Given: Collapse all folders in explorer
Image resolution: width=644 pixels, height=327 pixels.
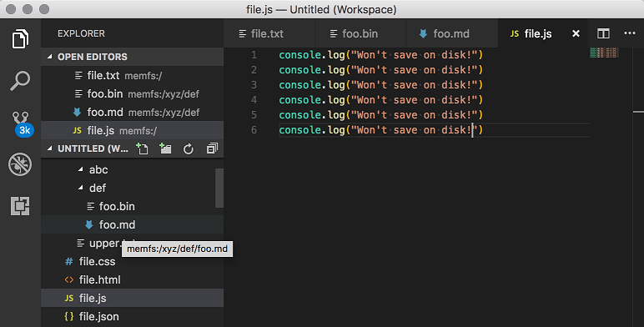Looking at the screenshot, I should coord(212,148).
